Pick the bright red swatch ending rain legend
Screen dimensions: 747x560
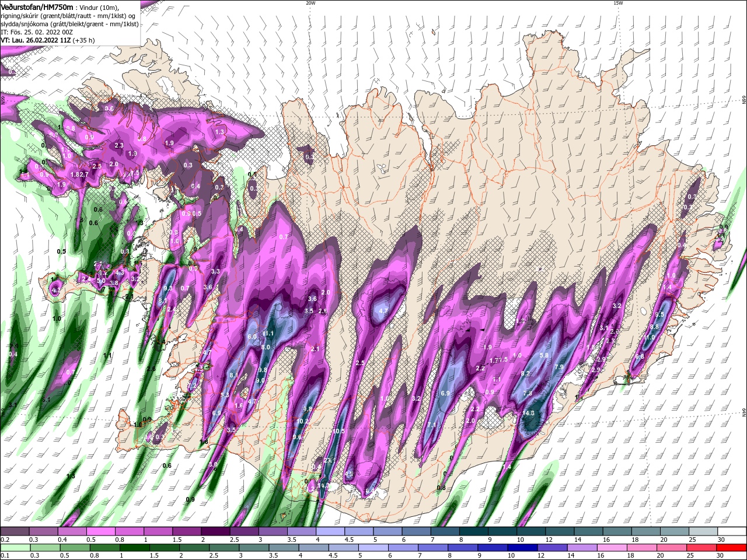(732, 548)
